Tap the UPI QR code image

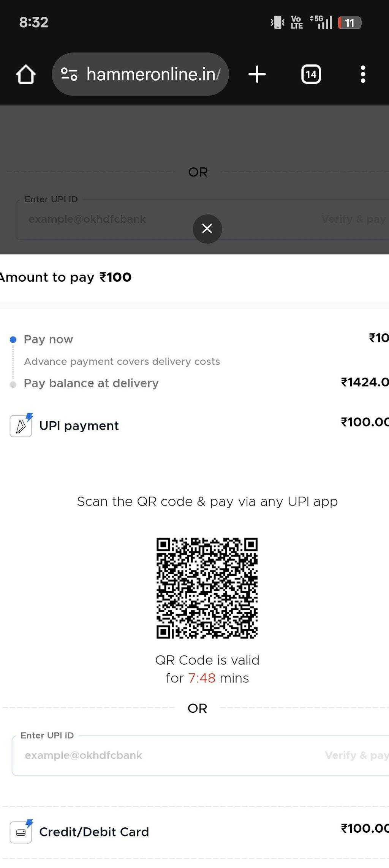click(207, 588)
